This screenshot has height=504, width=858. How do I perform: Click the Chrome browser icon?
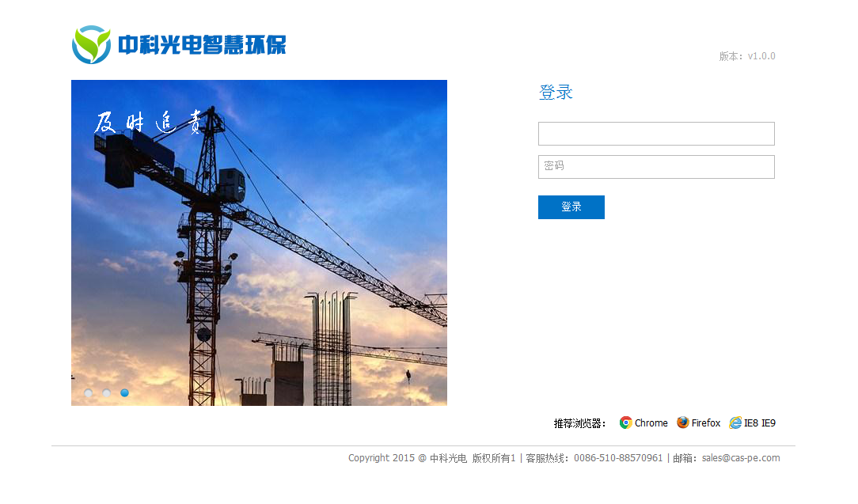pos(625,423)
